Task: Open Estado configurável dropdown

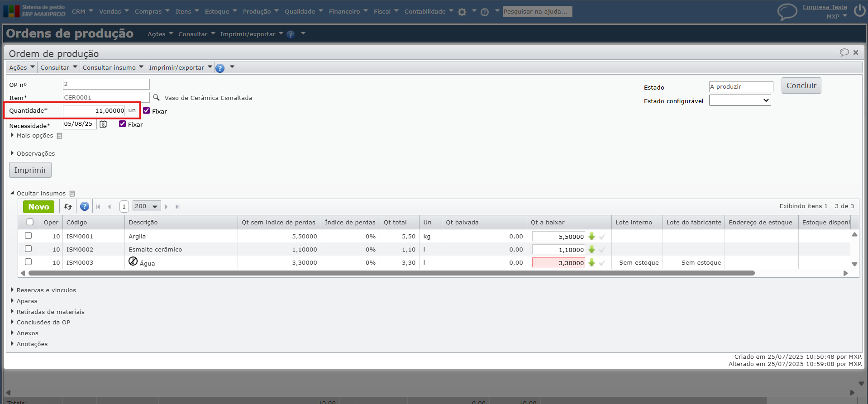Action: [x=740, y=100]
